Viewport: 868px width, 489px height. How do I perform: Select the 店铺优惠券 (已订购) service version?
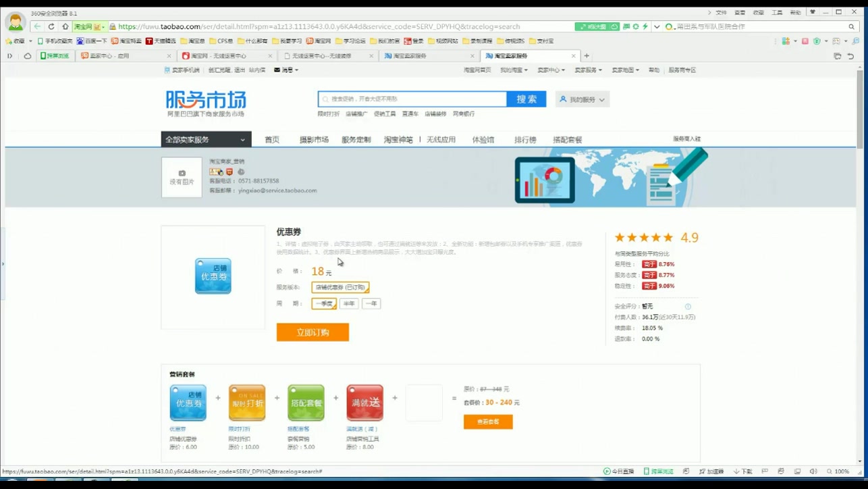pyautogui.click(x=340, y=287)
